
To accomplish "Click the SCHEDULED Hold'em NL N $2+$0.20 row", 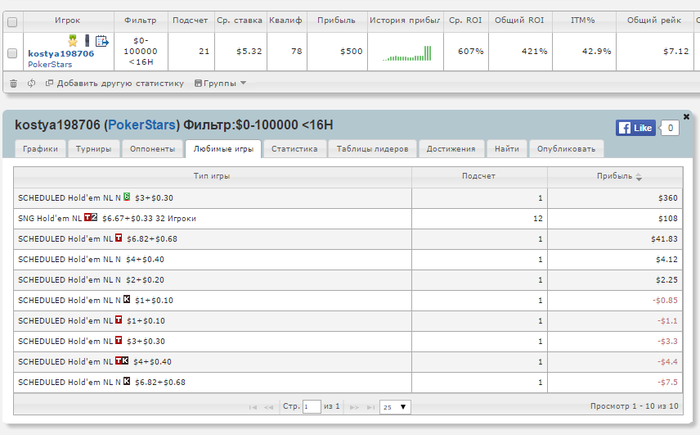I will (348, 280).
